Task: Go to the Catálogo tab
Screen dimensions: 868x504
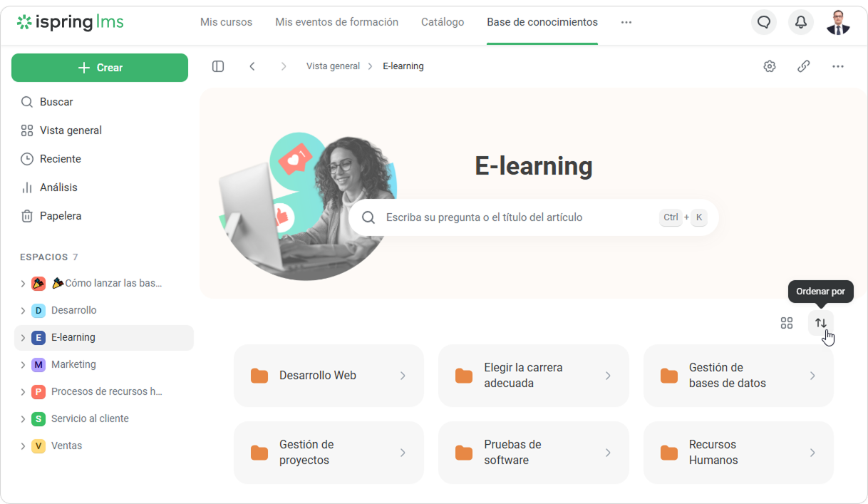Action: 442,22
